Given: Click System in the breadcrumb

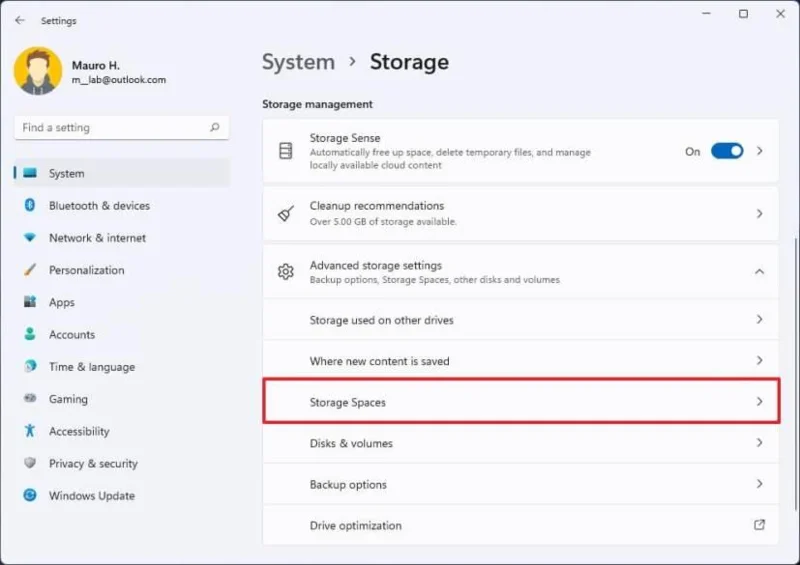Looking at the screenshot, I should point(298,62).
